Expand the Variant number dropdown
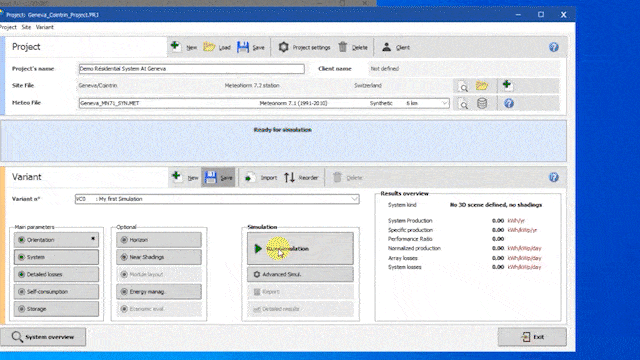 pyautogui.click(x=354, y=199)
